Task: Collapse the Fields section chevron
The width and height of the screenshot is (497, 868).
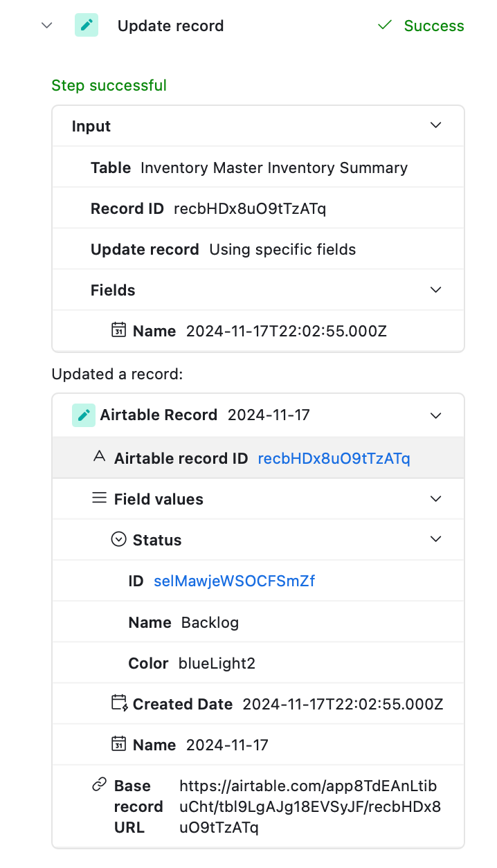Action: click(435, 289)
